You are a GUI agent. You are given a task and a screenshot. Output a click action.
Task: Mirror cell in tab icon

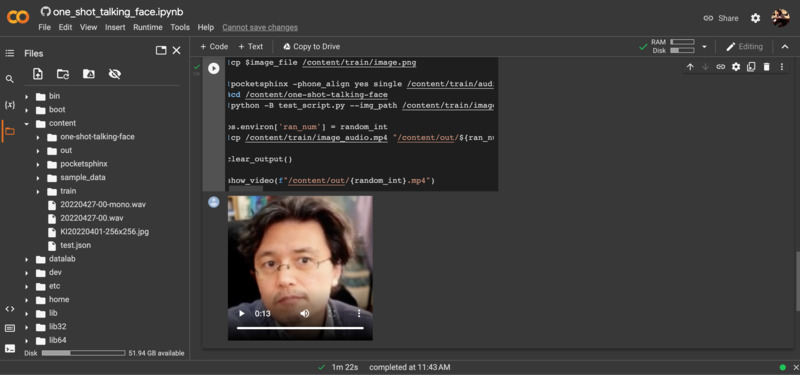click(x=751, y=67)
